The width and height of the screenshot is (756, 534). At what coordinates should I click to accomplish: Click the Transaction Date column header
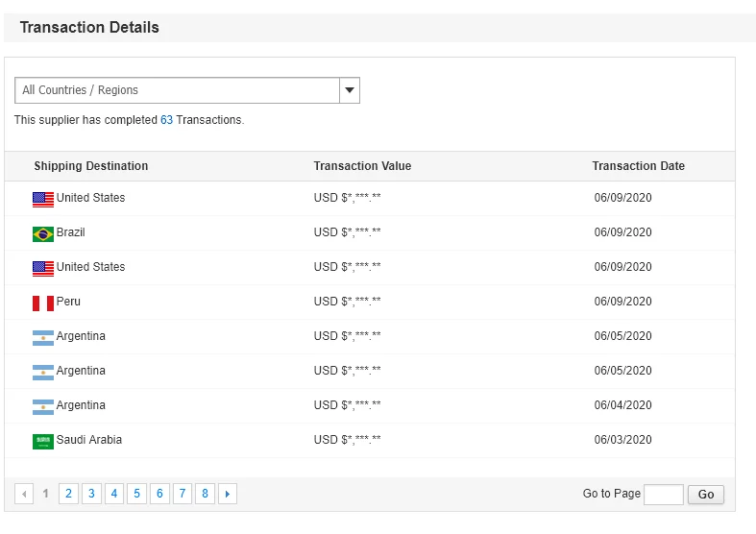[x=638, y=166]
